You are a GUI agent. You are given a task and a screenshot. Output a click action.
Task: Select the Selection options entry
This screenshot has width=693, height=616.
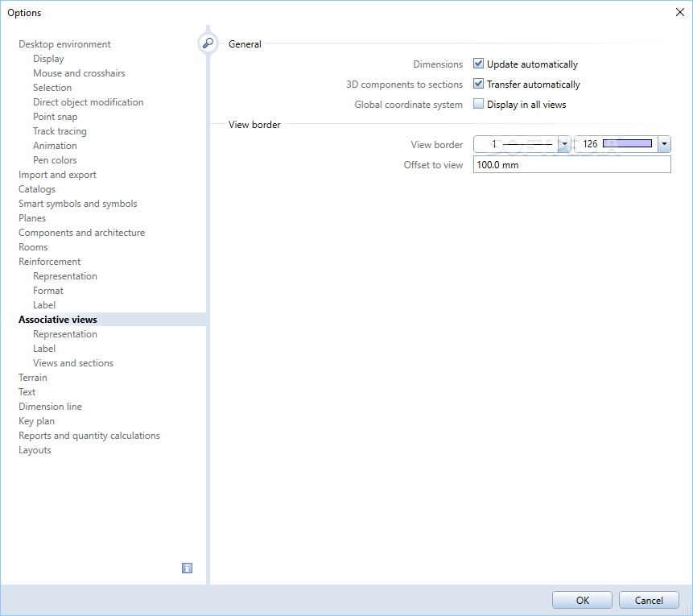coord(52,88)
